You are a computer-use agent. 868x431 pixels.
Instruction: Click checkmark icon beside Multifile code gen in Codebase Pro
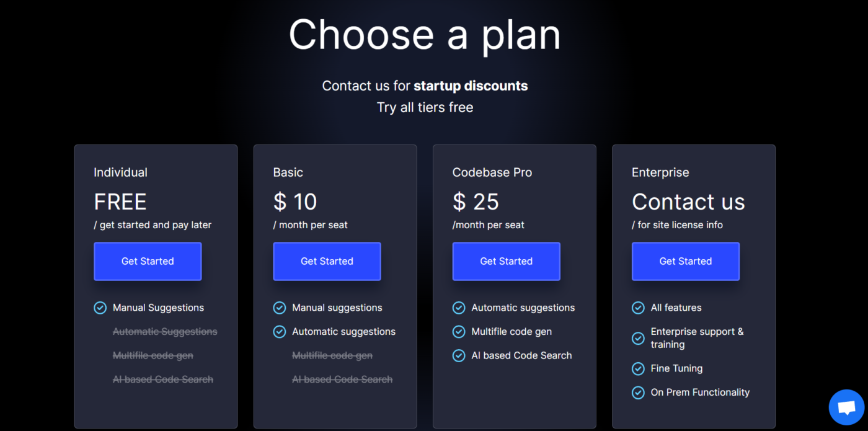pyautogui.click(x=459, y=332)
